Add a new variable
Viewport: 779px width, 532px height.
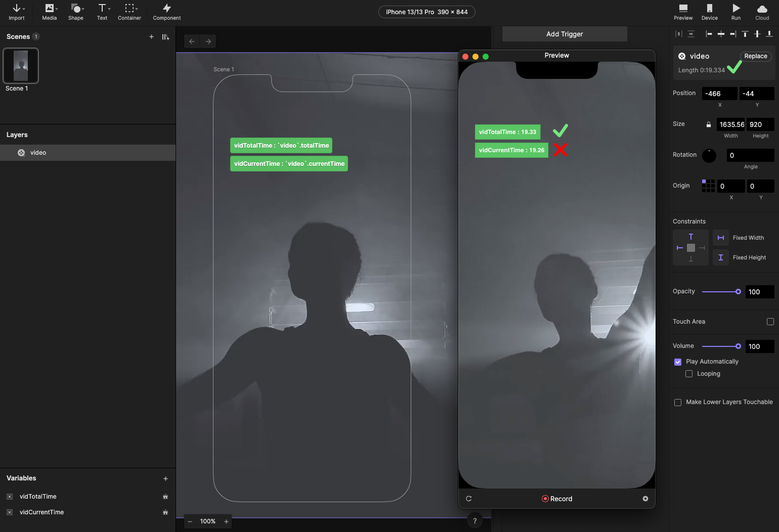[x=165, y=478]
